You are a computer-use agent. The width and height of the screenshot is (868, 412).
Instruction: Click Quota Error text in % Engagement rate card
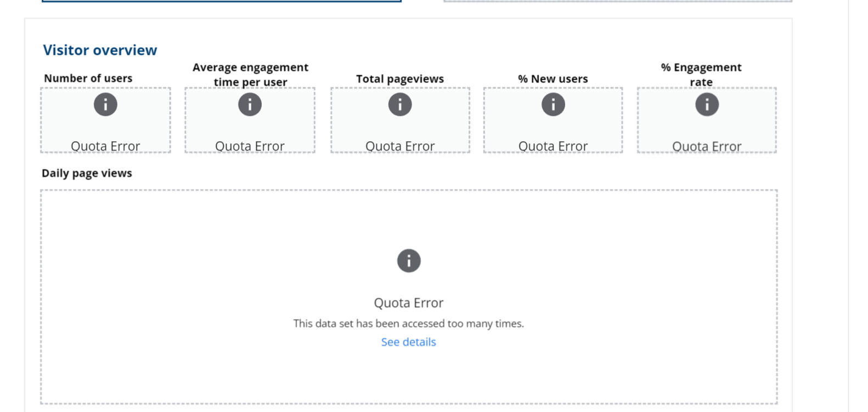click(x=707, y=147)
